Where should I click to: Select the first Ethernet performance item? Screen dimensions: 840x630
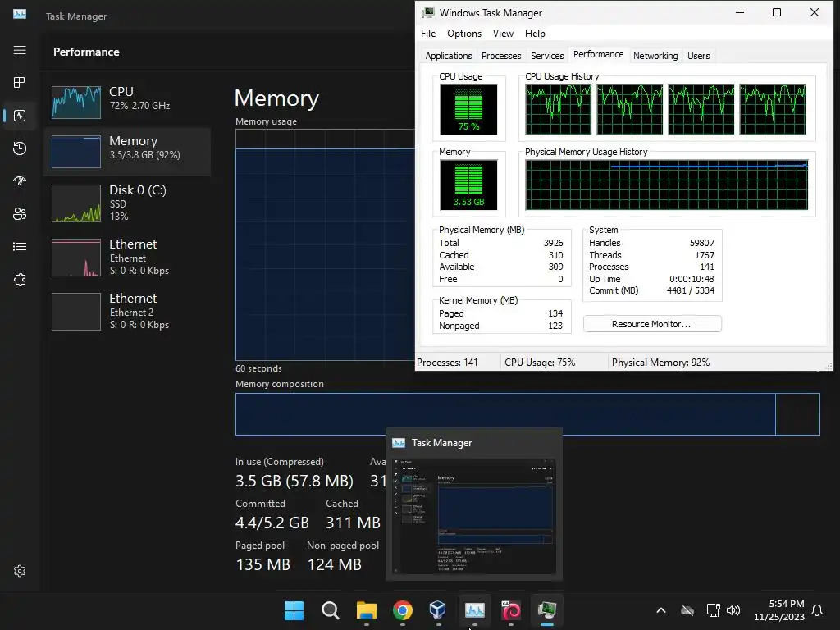pos(127,258)
